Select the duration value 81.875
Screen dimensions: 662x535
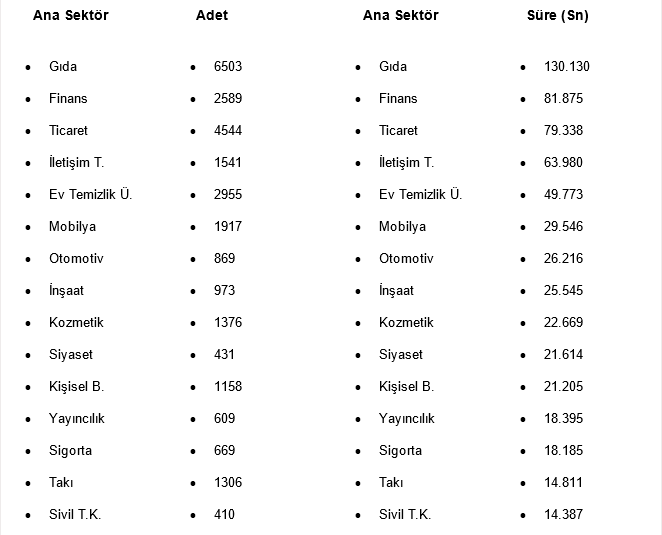pos(563,99)
